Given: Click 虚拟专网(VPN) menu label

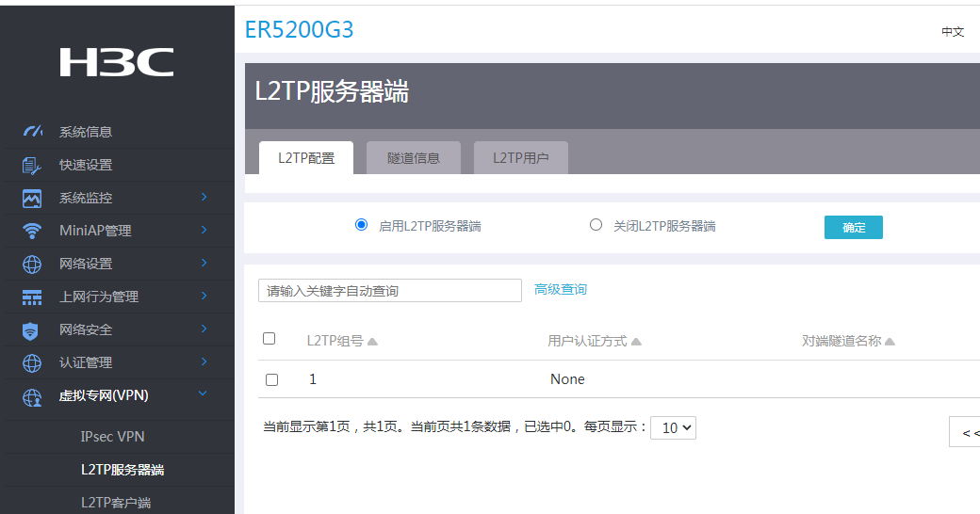Looking at the screenshot, I should (104, 395).
